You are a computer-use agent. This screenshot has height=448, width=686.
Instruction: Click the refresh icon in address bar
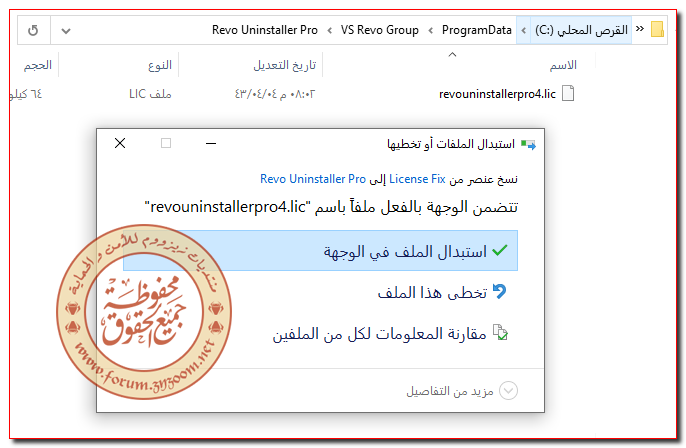33,31
